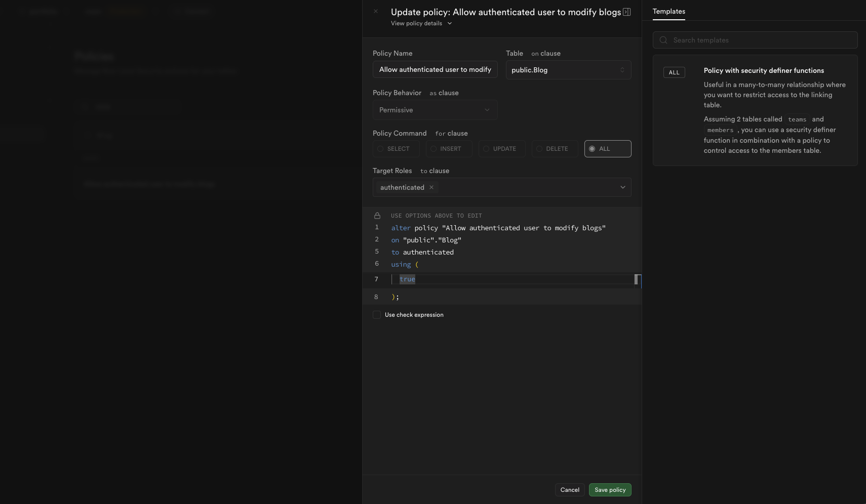
Task: Enable the Use check expression checkbox
Action: tap(377, 315)
